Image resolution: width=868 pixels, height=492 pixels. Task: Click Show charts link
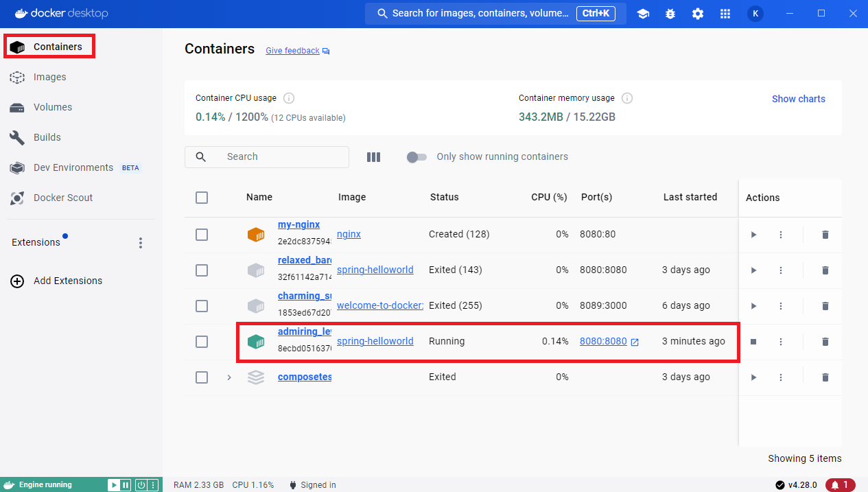pos(799,99)
